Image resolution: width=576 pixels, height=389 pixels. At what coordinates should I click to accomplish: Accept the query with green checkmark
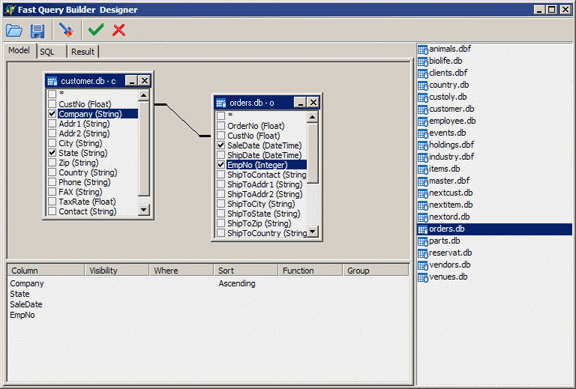96,30
